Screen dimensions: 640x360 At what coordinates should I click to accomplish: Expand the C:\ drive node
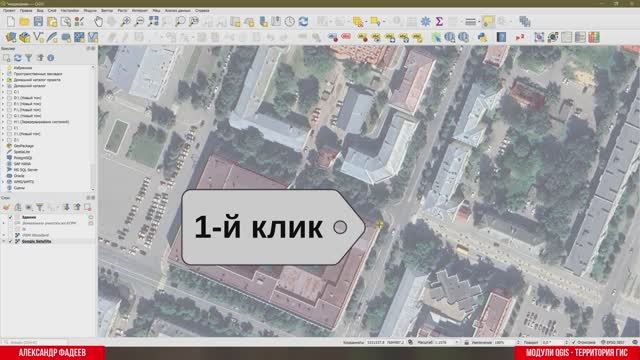[x=3, y=92]
